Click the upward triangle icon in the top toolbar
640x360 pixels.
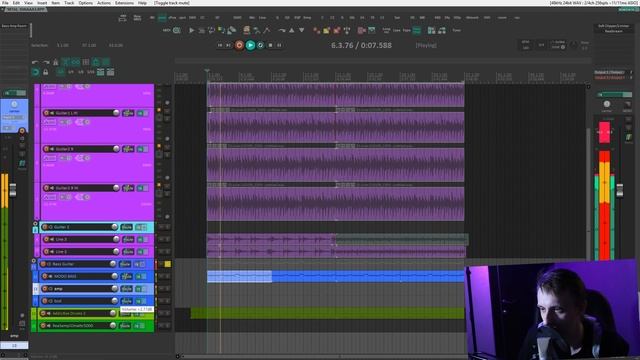(x=291, y=30)
